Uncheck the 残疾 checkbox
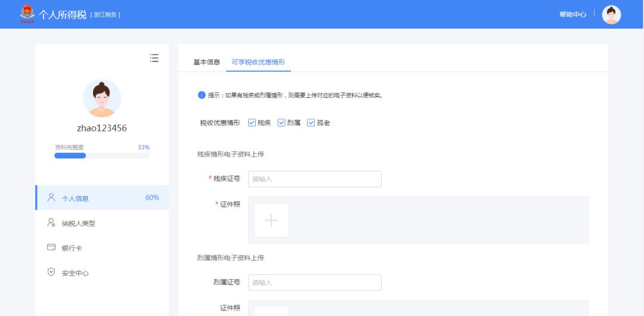Viewport: 644px width, 316px height. 252,123
